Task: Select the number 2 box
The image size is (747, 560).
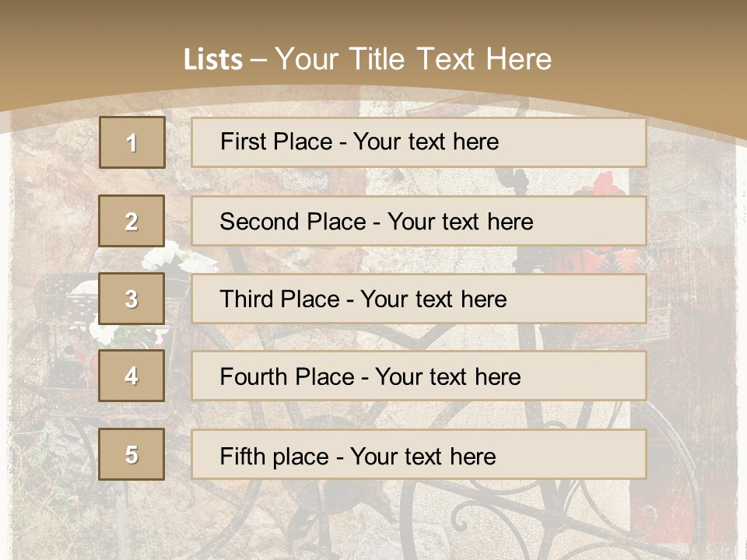Action: point(132,221)
